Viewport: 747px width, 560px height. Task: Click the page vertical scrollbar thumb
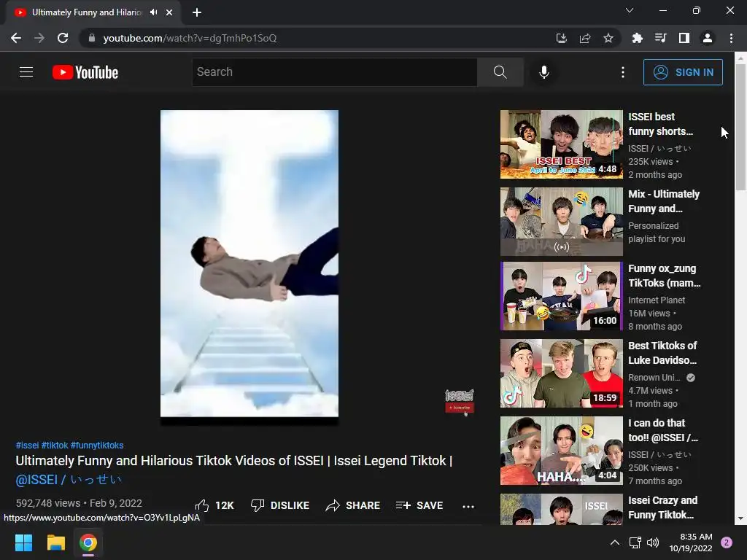[x=740, y=128]
